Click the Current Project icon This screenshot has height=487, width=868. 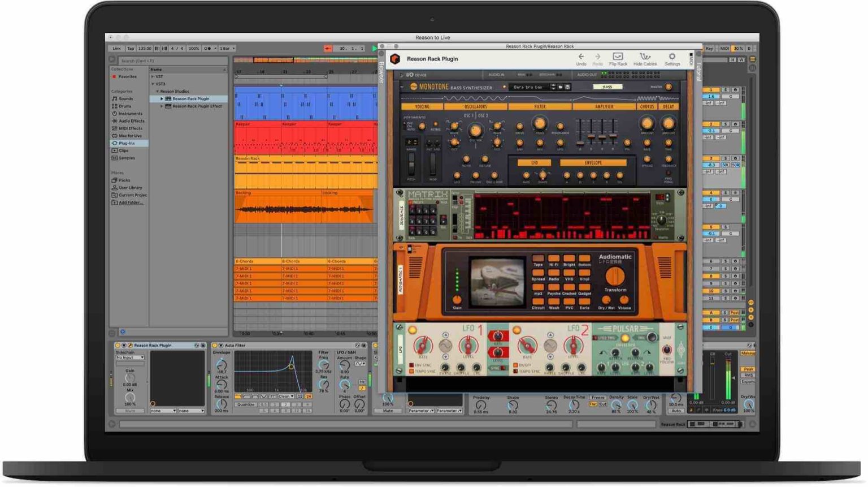(x=115, y=195)
